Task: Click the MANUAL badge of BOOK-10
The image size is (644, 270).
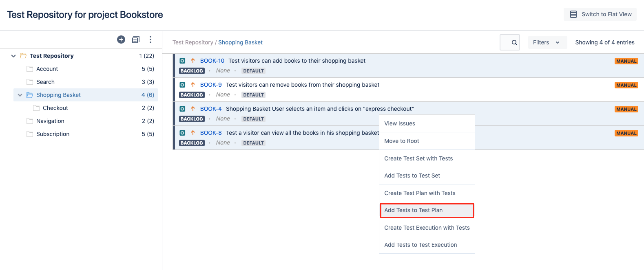Action: [626, 61]
